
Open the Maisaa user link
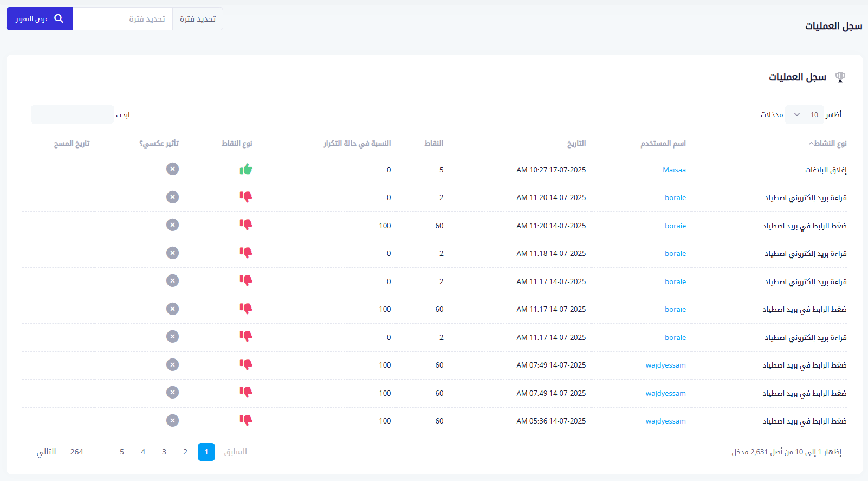[674, 170]
